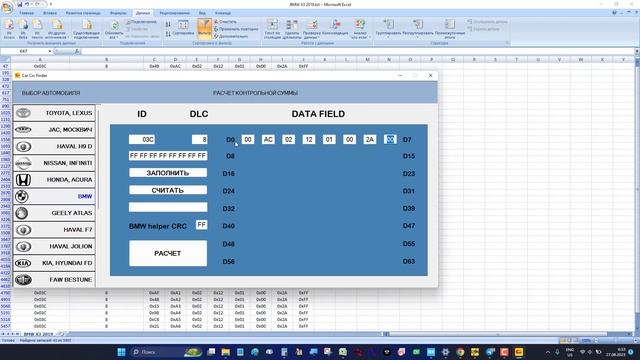
Task: Select the Haval H9 D entry
Action: pos(54,146)
